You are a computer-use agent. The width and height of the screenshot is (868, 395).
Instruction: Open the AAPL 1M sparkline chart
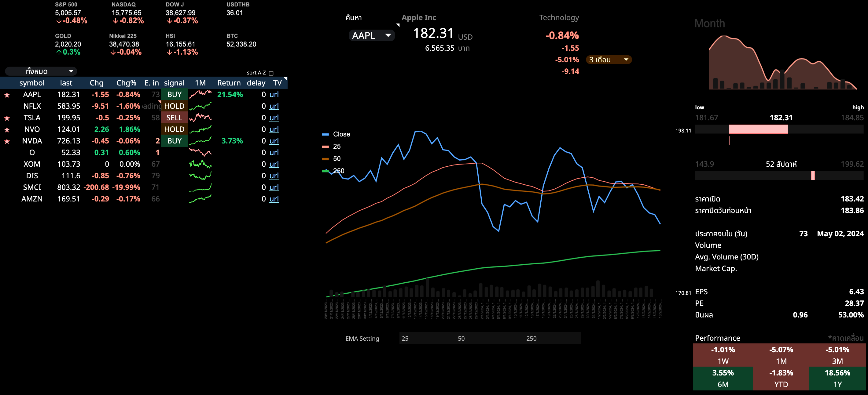click(200, 94)
